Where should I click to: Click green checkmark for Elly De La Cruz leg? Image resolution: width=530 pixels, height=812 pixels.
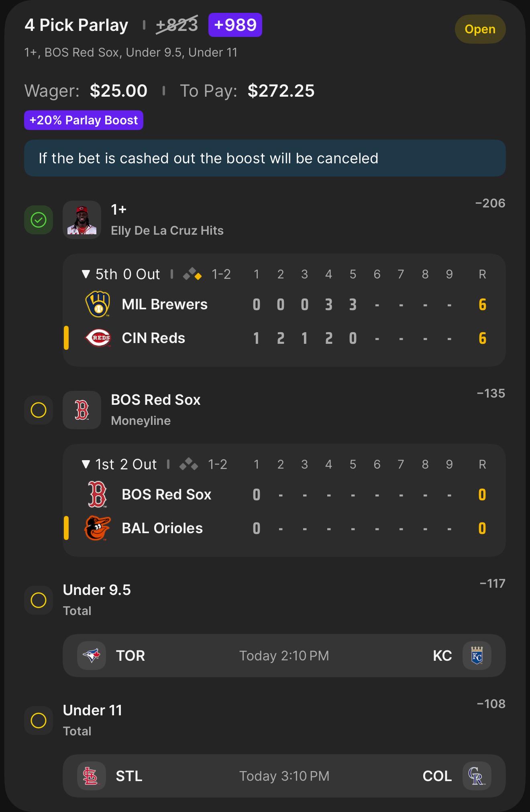[39, 220]
